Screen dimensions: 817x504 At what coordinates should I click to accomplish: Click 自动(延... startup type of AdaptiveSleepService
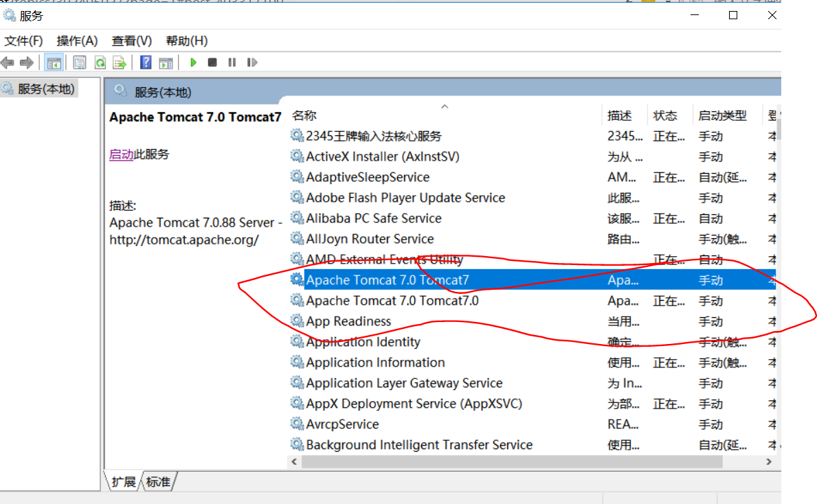[722, 178]
